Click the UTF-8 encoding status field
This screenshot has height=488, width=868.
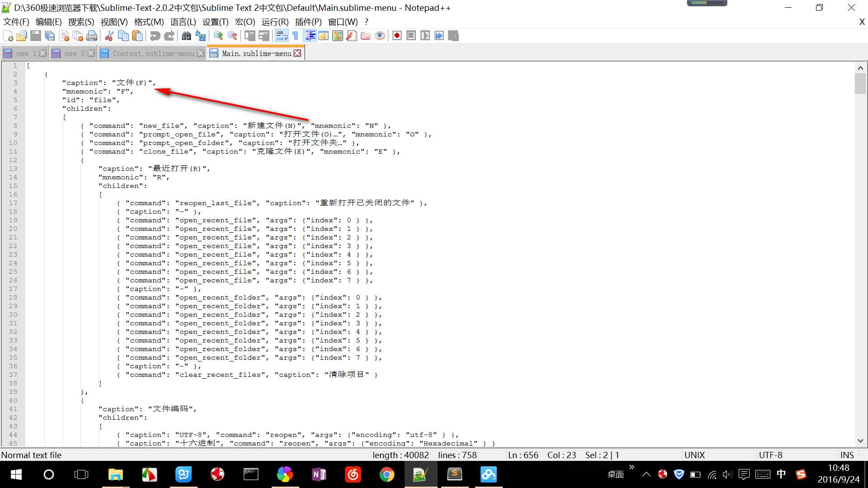(770, 455)
